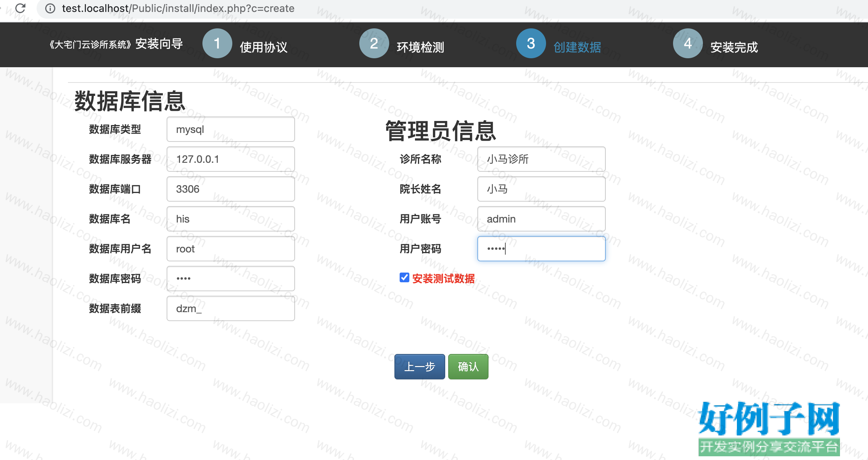Focus the 数据库类型 field containing mysql

(231, 129)
